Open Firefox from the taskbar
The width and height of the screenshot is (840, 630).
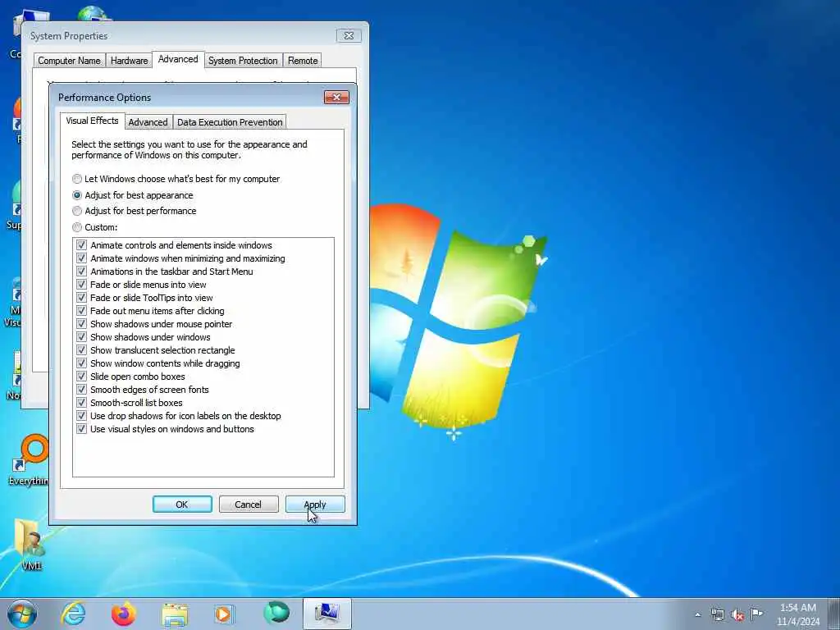pyautogui.click(x=123, y=614)
